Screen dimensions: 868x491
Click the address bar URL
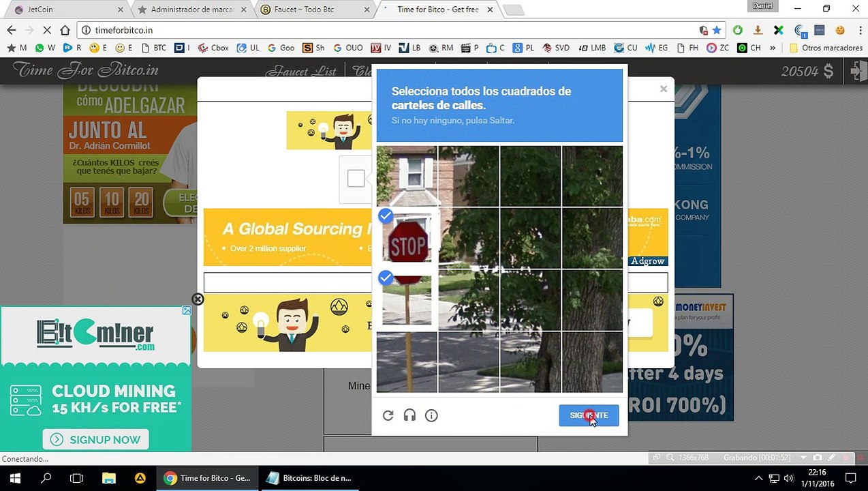coord(124,30)
